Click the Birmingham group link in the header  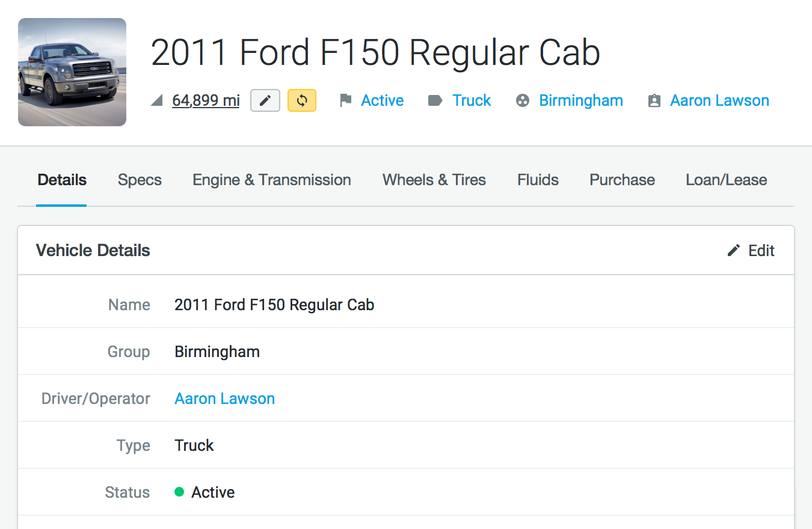(581, 100)
